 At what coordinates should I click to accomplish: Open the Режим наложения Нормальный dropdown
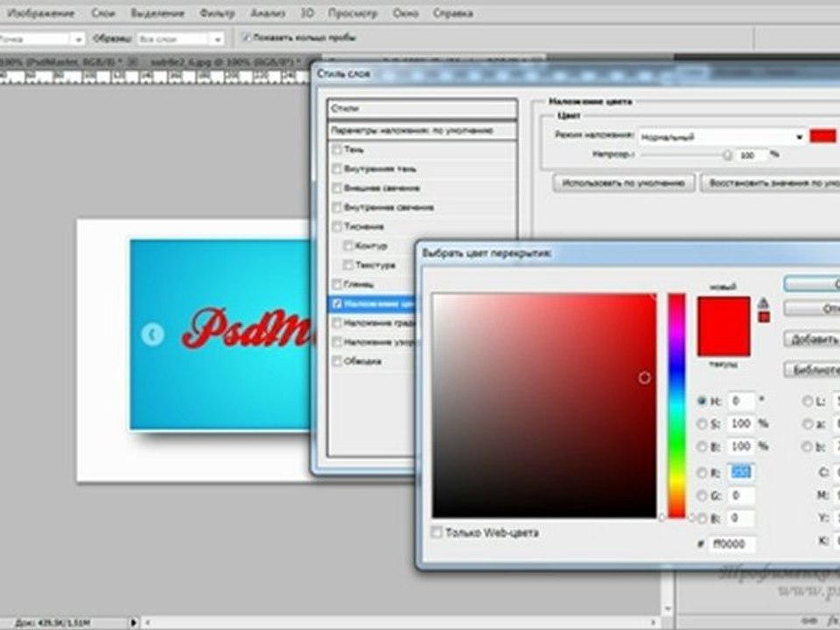point(722,137)
